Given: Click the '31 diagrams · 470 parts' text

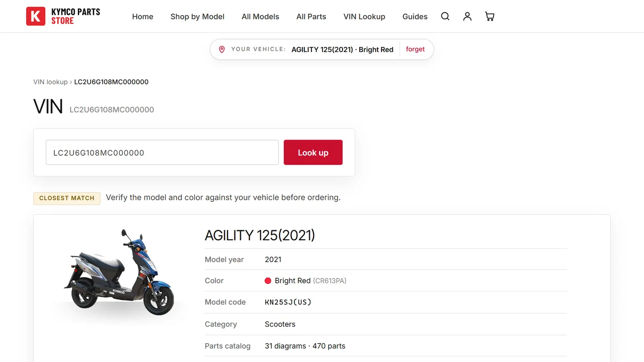Looking at the screenshot, I should tap(305, 346).
